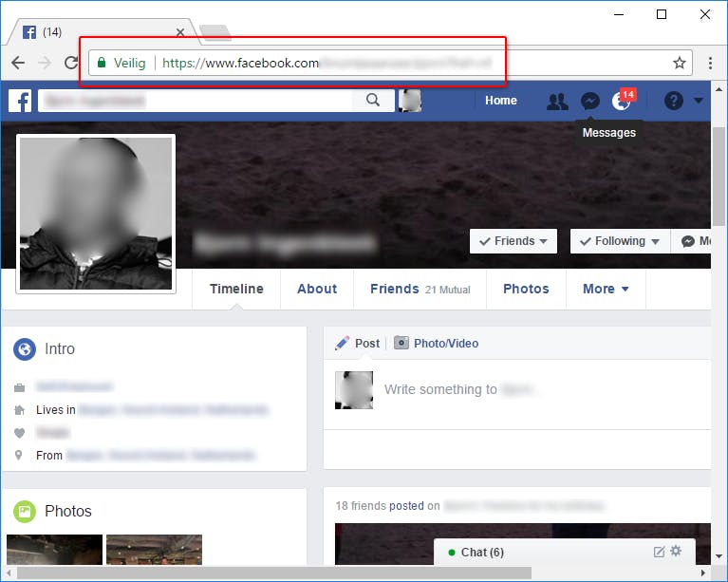Open Chat settings gear icon
Image resolution: width=728 pixels, height=582 pixels.
pyautogui.click(x=676, y=551)
